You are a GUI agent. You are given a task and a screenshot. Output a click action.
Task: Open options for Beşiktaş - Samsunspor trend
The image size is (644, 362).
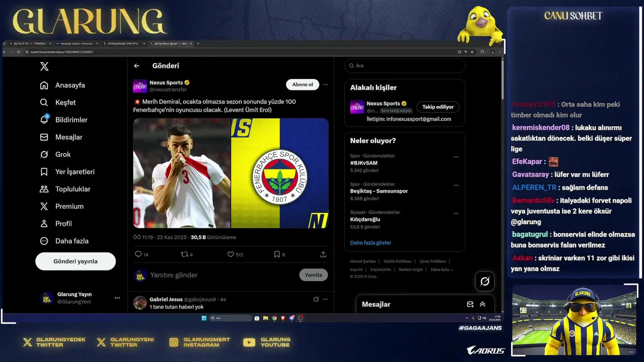[456, 185]
